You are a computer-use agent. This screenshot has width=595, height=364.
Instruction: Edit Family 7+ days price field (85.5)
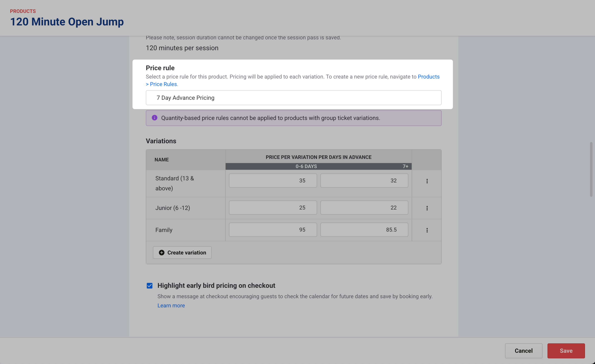pos(364,230)
